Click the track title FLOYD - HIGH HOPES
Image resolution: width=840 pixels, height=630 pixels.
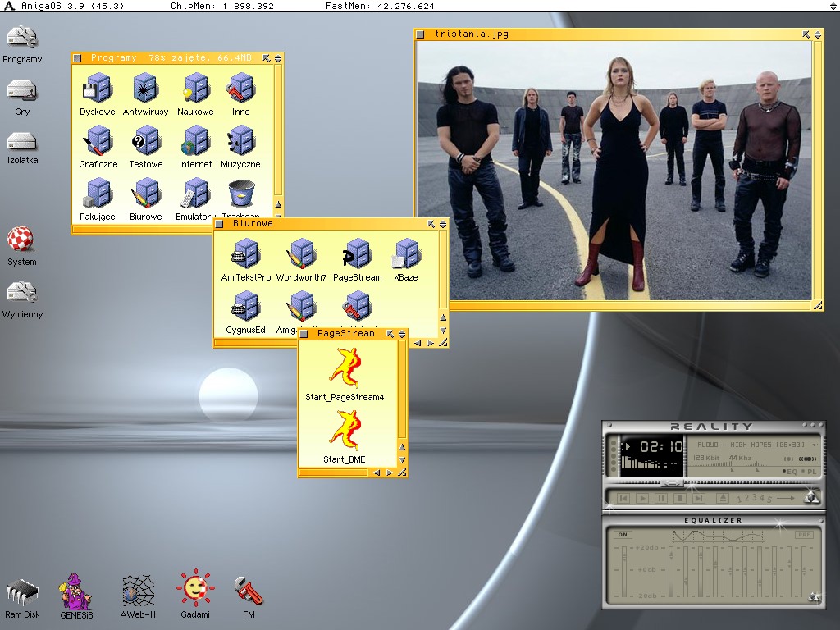point(751,445)
